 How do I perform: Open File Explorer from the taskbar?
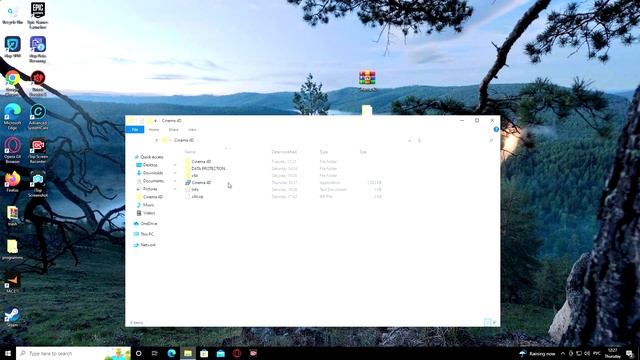[x=188, y=353]
